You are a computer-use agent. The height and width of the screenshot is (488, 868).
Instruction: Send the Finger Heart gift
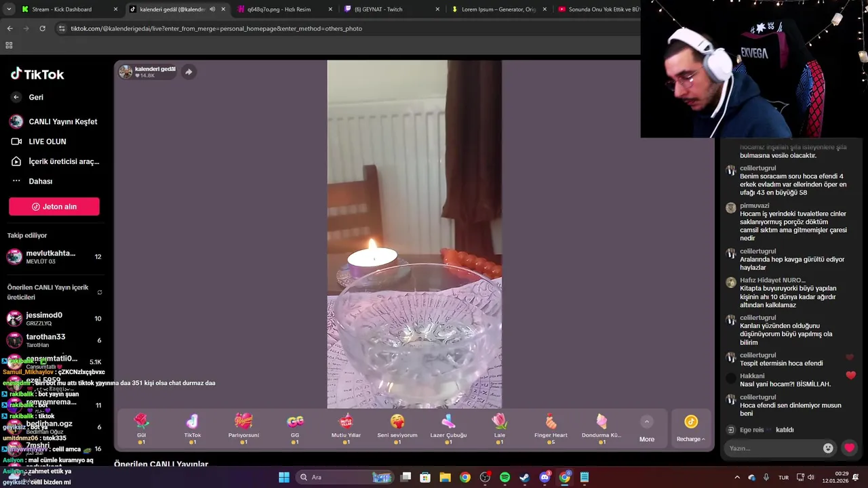(551, 430)
